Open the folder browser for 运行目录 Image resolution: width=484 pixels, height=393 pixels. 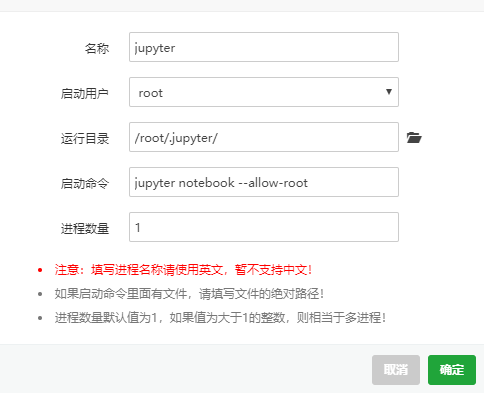coord(414,137)
